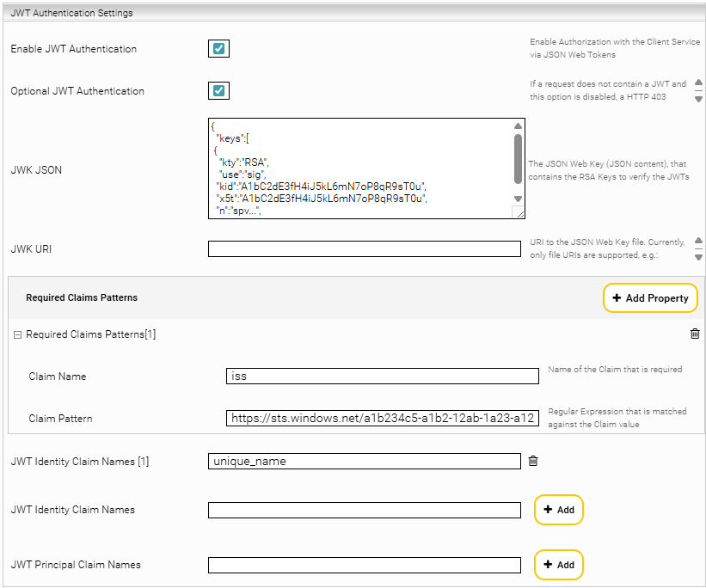Viewport: 706px width, 588px height.
Task: Collapse the Required Claims Patterns[1] section
Action: [x=17, y=334]
